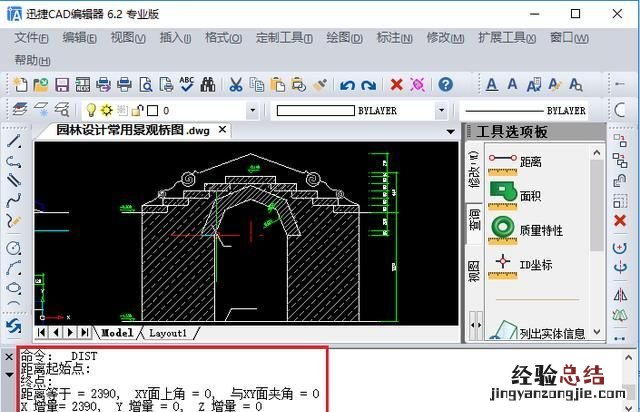Toggle layer lock padlock icon
Image resolution: width=640 pixels, height=412 pixels.
coord(138,110)
